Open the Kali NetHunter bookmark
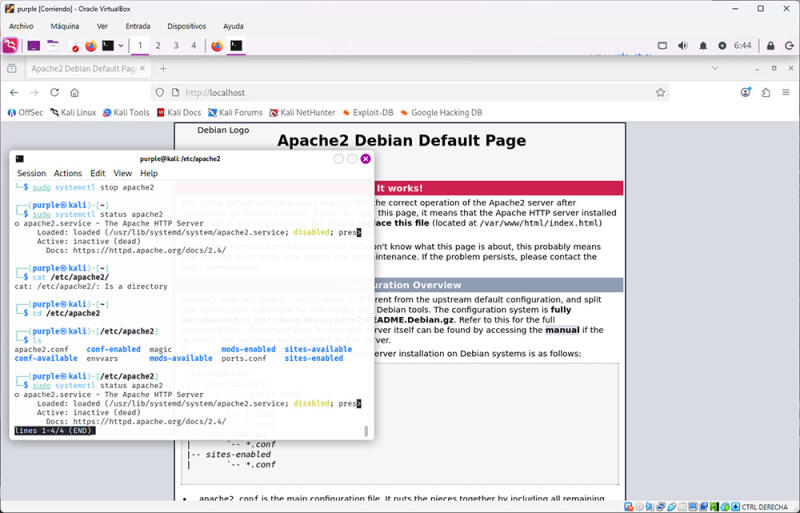Viewport: 800px width, 513px height. [x=302, y=112]
